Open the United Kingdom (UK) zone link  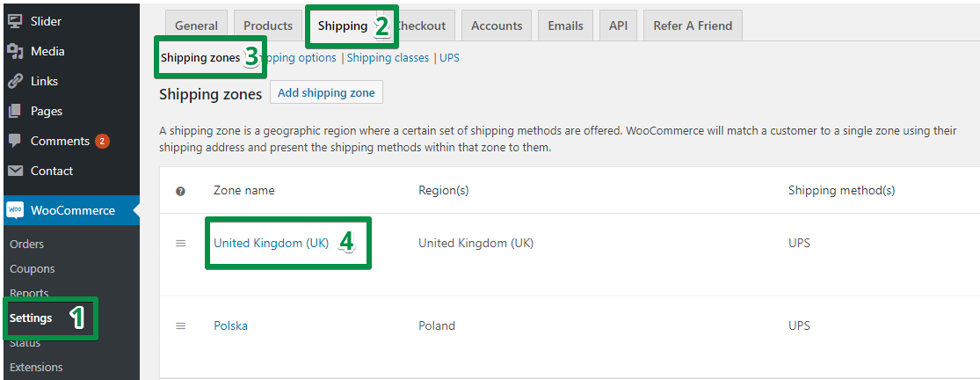tap(272, 244)
